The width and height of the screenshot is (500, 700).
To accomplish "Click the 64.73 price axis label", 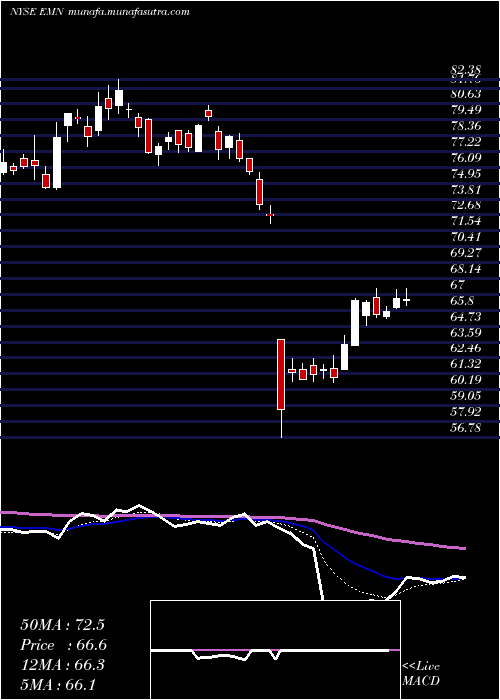I will click(466, 317).
